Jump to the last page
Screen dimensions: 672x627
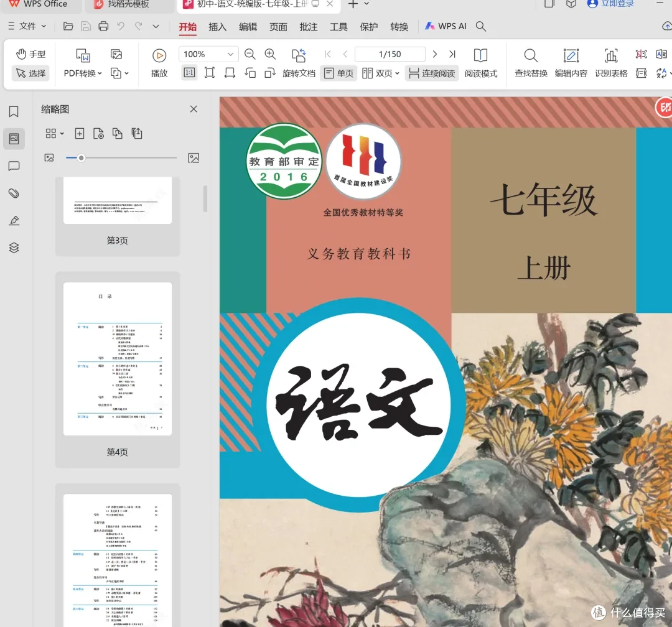coord(452,54)
